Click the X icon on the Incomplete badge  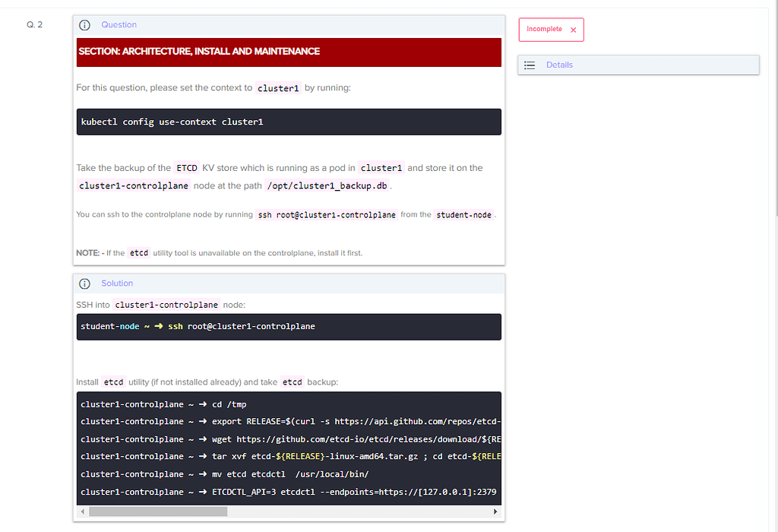coord(574,30)
